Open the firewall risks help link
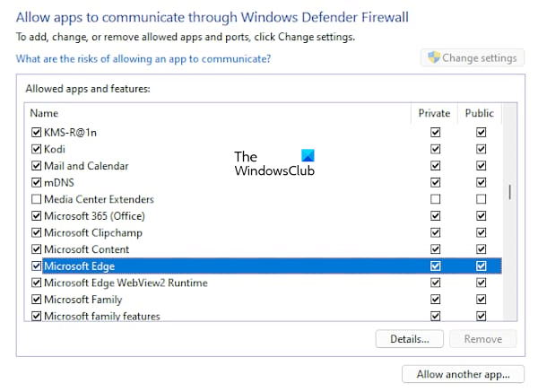This screenshot has height=392, width=538. coord(143,59)
